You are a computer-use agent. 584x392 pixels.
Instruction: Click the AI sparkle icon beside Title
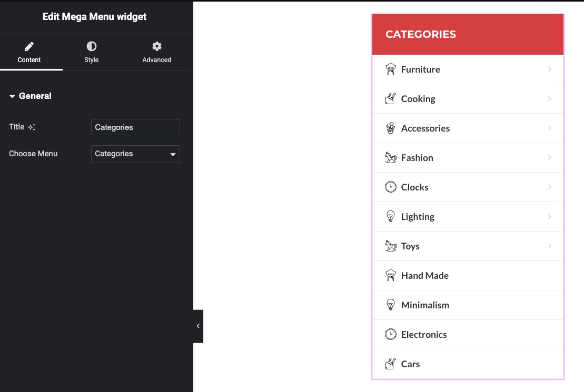[x=32, y=127]
